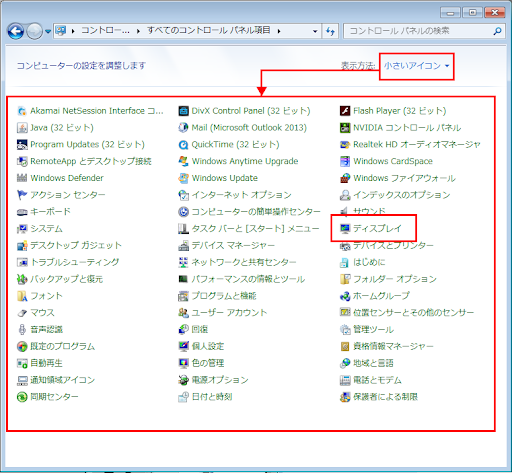Open the Flash Player icon

345,111
